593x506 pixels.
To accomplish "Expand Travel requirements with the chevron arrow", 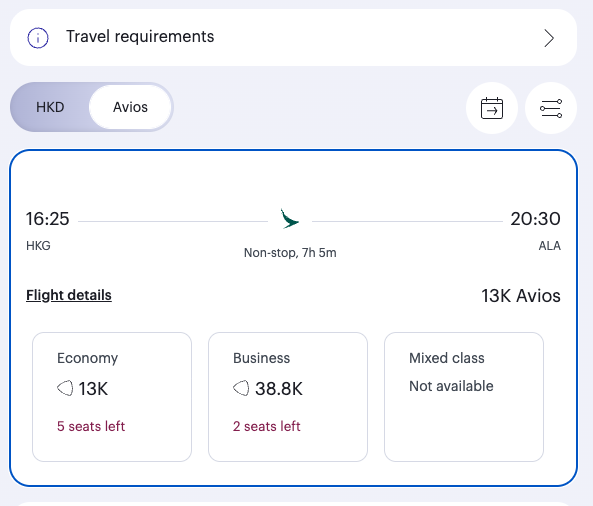I will (x=549, y=38).
